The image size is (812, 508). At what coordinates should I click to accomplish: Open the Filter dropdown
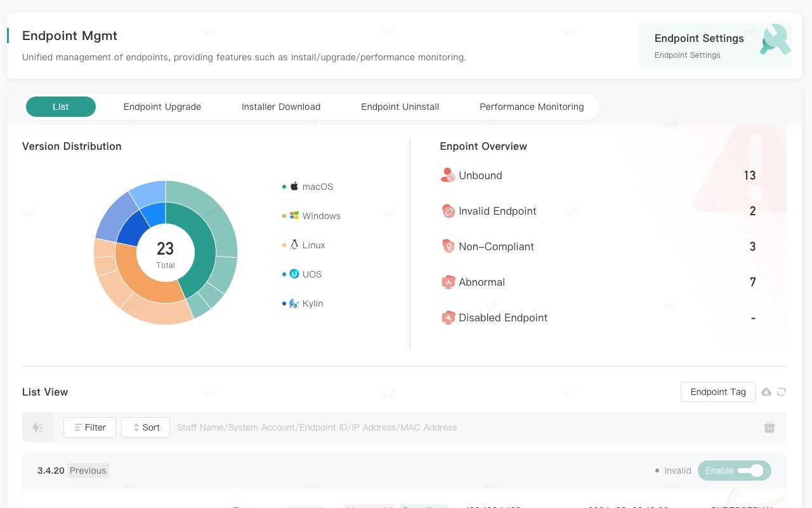[x=89, y=427]
